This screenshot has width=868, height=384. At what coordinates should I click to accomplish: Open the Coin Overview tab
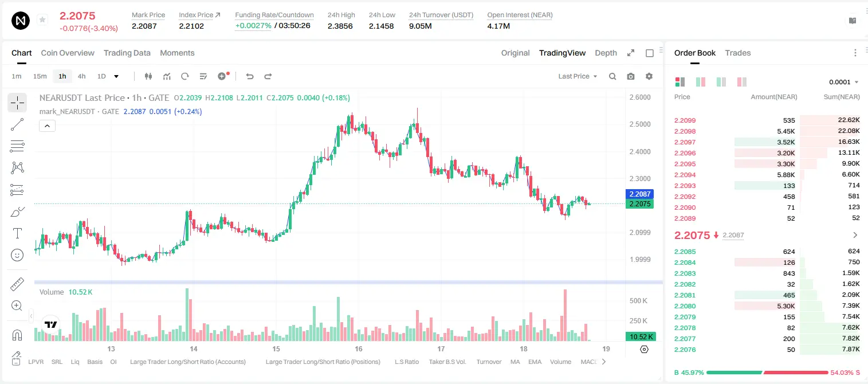[x=68, y=53]
